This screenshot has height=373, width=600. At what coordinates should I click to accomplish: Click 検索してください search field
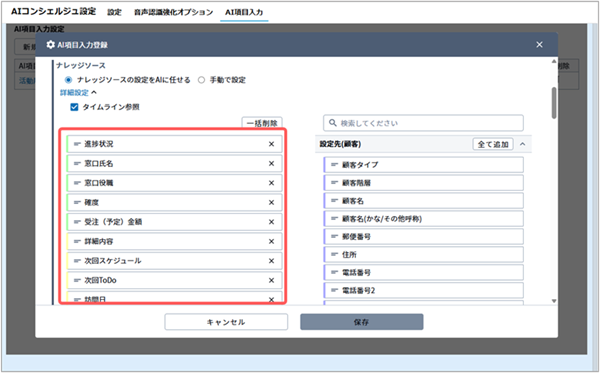tap(423, 123)
